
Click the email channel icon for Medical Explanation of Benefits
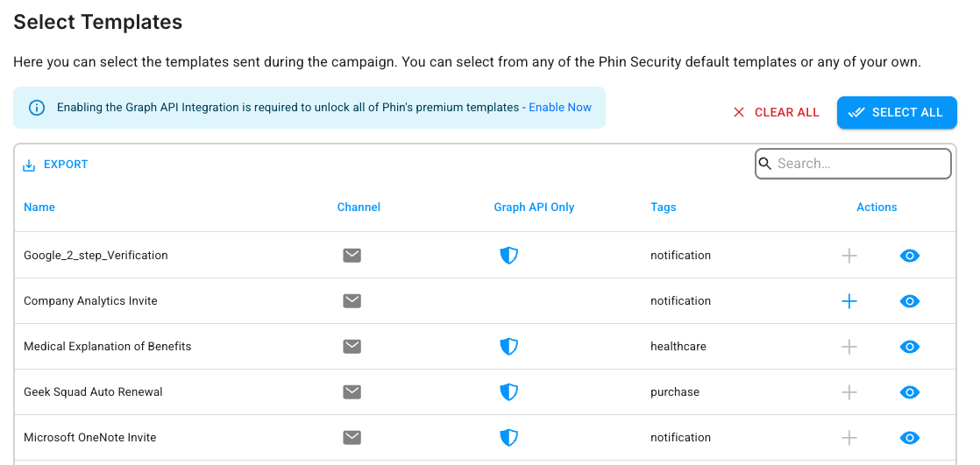coord(352,347)
